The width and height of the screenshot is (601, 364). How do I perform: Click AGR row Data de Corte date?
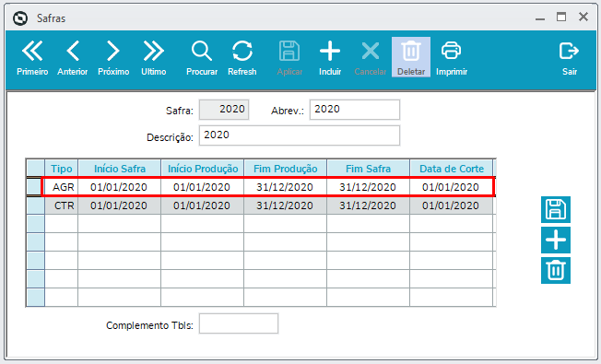(452, 187)
